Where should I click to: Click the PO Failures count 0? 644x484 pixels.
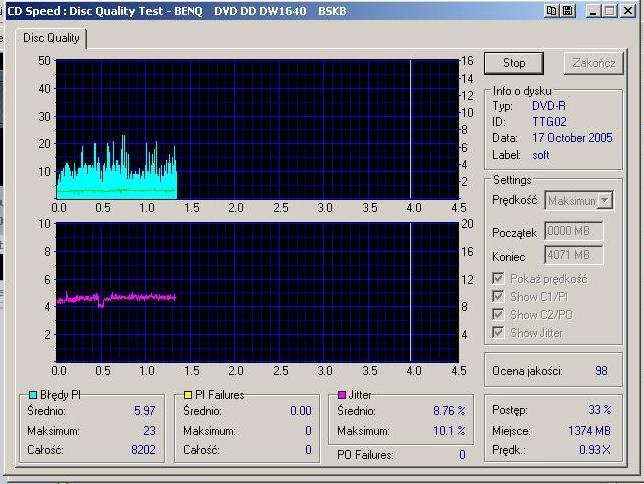(462, 455)
